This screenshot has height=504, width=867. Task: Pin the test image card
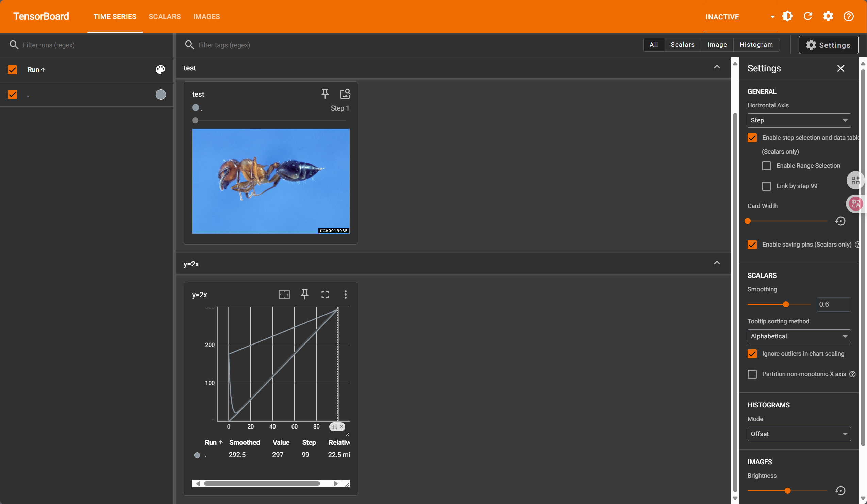[x=325, y=94]
